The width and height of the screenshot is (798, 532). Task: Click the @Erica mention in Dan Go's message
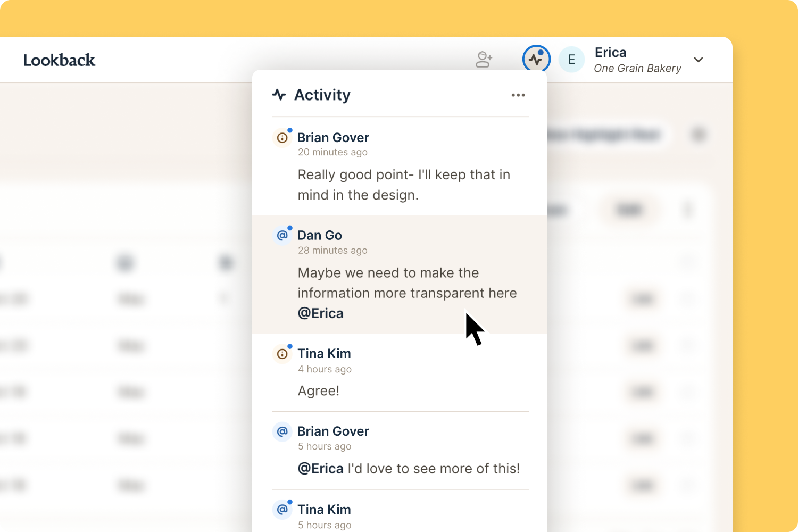(321, 313)
